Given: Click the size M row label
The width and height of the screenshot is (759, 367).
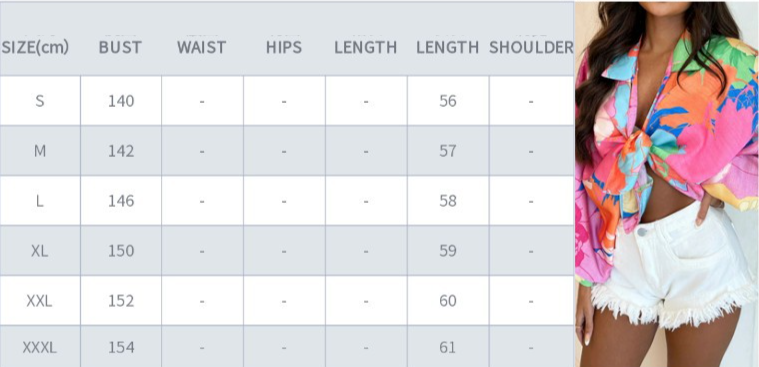Looking at the screenshot, I should click(x=40, y=152).
